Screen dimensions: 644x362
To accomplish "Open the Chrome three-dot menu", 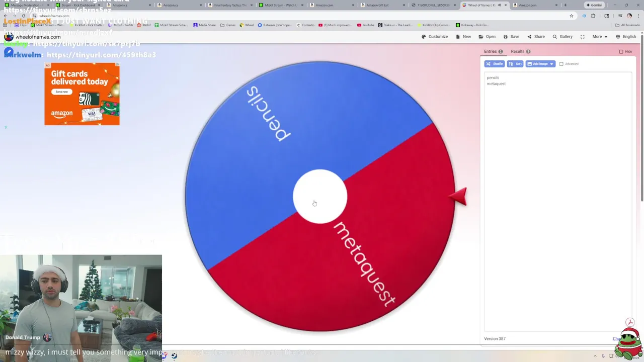I will pyautogui.click(x=638, y=16).
